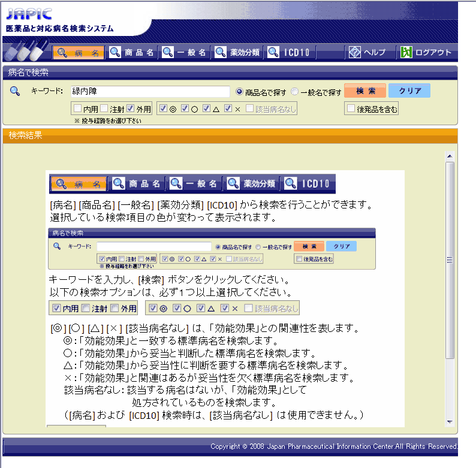Screen dimensions: 476x468
Task: Check the 後発品を含む option
Action: 351,108
